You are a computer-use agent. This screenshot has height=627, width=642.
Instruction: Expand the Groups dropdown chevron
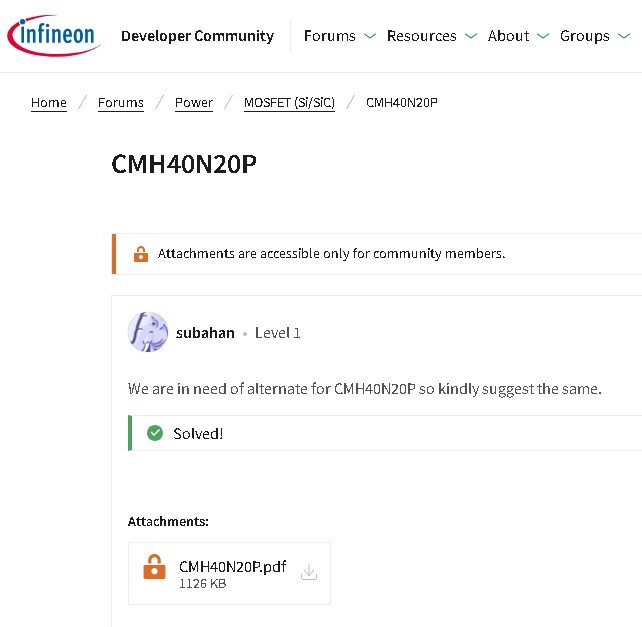tap(623, 36)
